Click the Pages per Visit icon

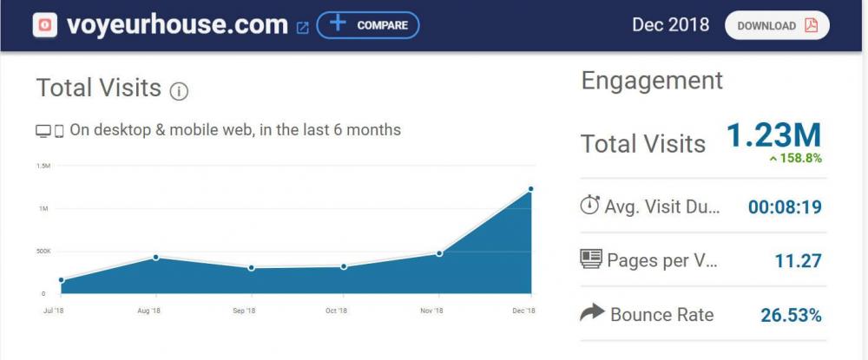click(x=591, y=260)
